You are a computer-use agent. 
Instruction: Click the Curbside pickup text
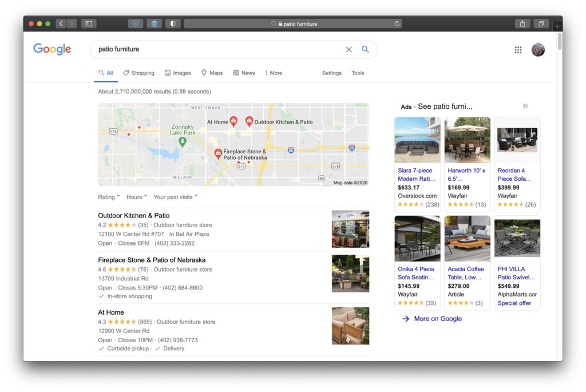[x=128, y=349]
